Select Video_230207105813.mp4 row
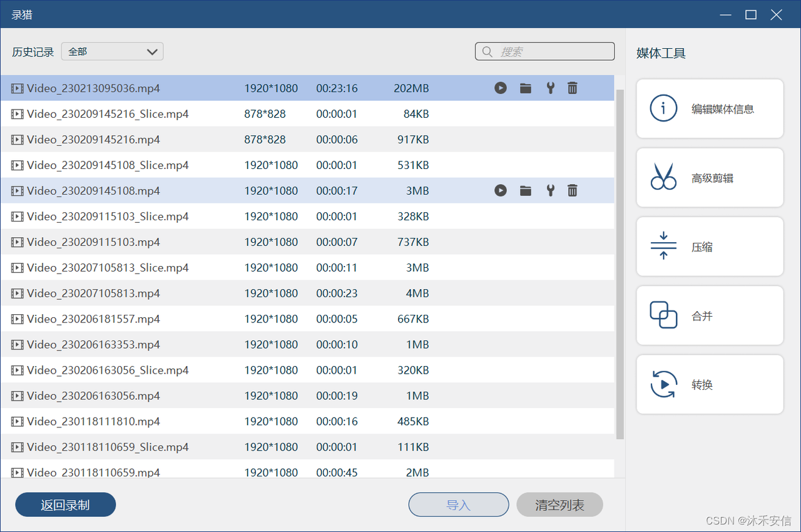This screenshot has height=532, width=801. click(307, 293)
